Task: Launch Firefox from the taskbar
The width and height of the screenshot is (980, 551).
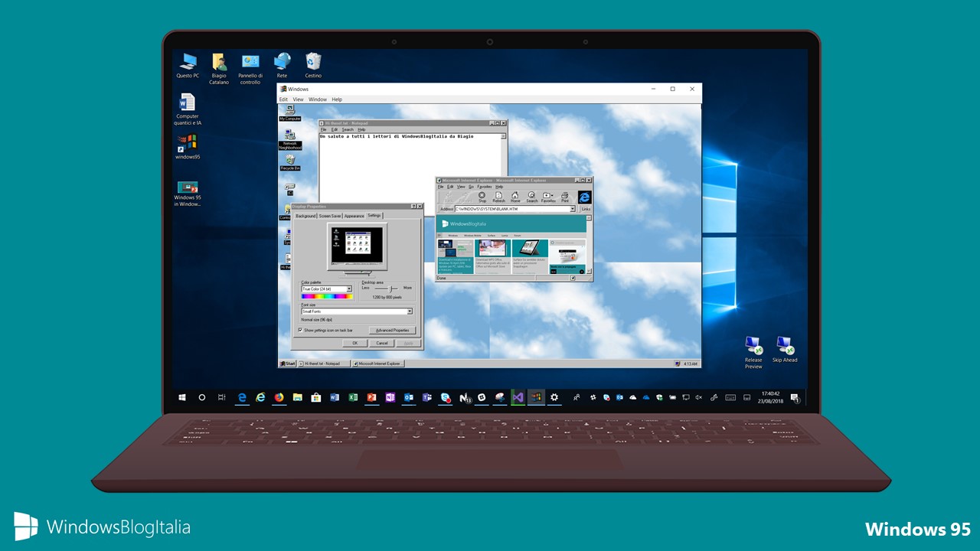Action: [x=279, y=398]
